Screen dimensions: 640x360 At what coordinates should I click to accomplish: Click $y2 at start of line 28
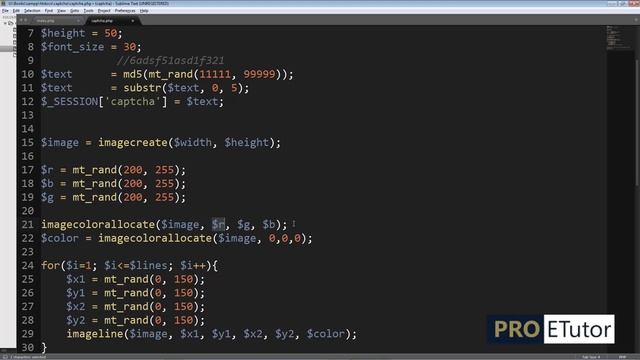(76, 320)
